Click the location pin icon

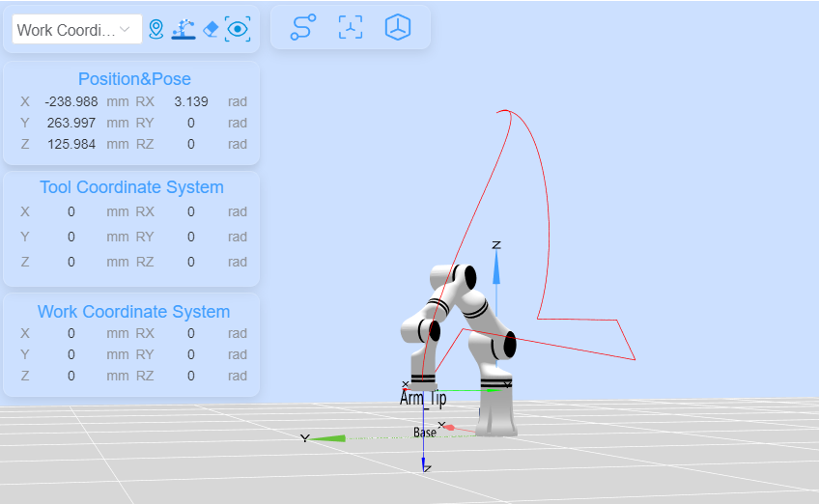point(155,29)
